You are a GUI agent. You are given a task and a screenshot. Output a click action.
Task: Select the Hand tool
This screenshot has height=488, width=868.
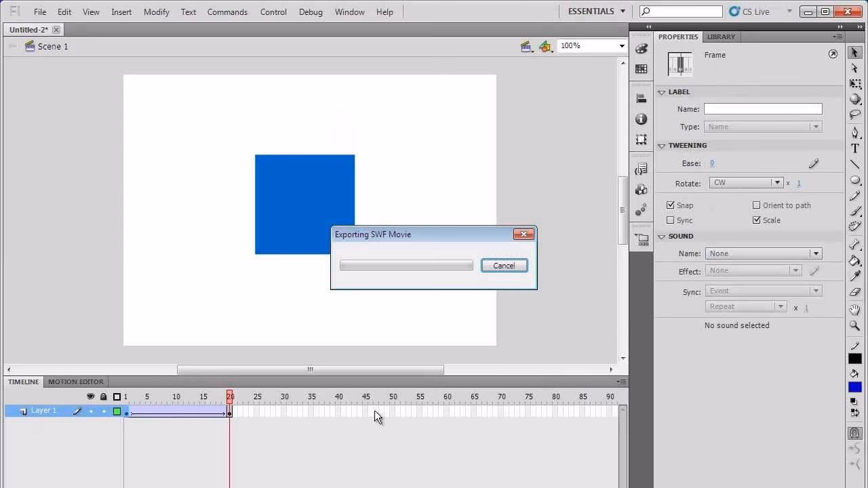click(854, 310)
